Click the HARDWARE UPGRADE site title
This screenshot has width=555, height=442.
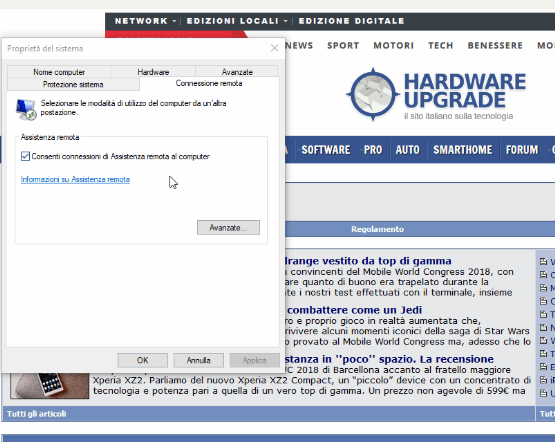(465, 91)
